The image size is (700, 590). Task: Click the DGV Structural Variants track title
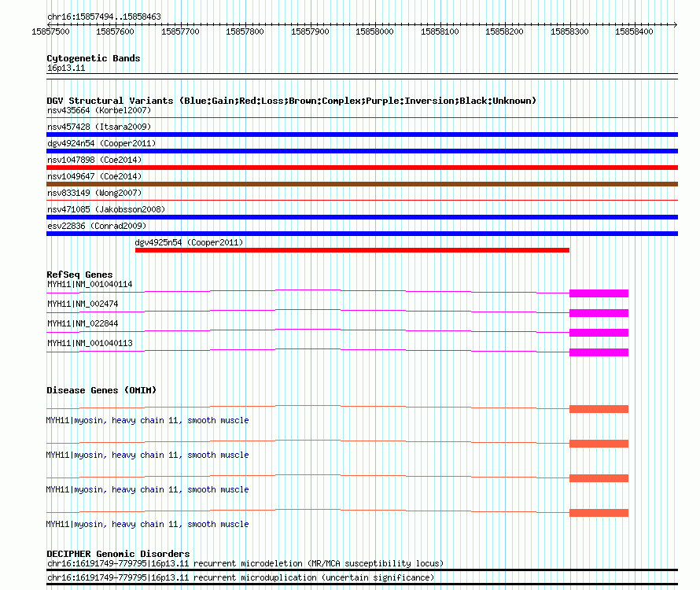coord(292,101)
